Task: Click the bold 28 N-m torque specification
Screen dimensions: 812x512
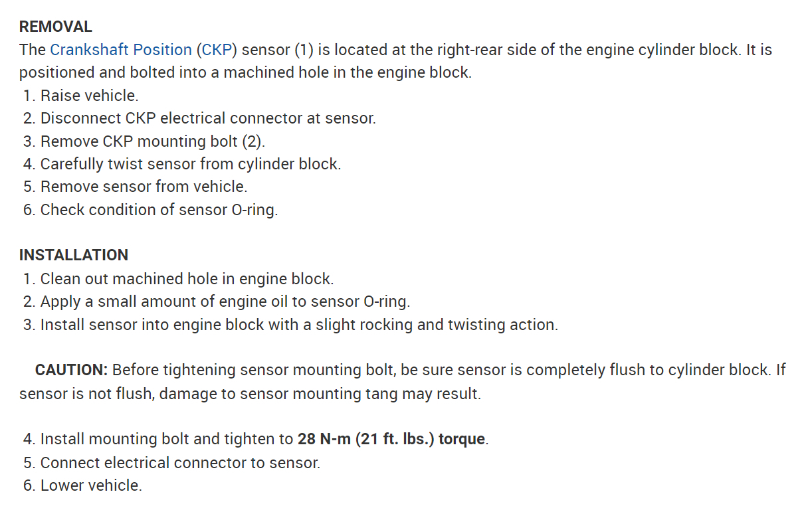Action: coord(392,440)
